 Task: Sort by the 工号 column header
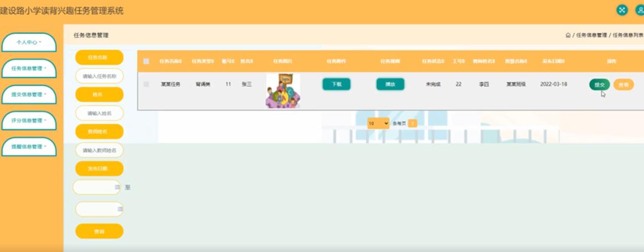pos(458,61)
